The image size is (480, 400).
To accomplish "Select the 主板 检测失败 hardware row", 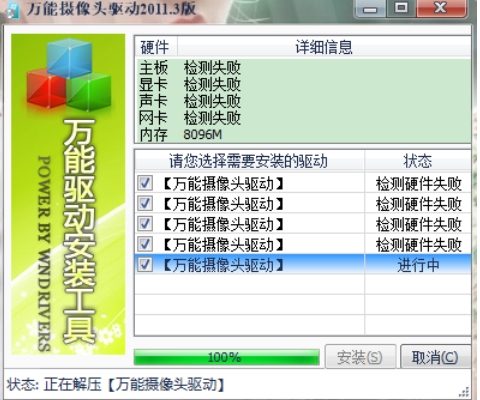I will pyautogui.click(x=303, y=68).
